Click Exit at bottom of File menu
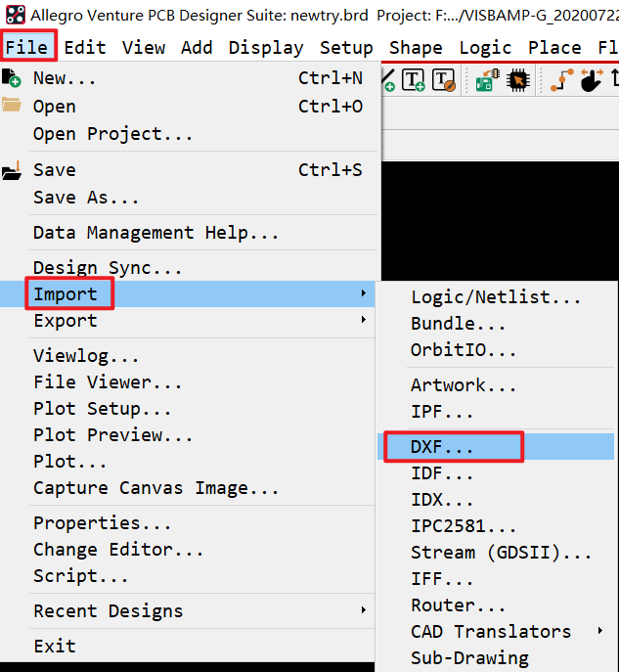The height and width of the screenshot is (672, 619). point(54,647)
